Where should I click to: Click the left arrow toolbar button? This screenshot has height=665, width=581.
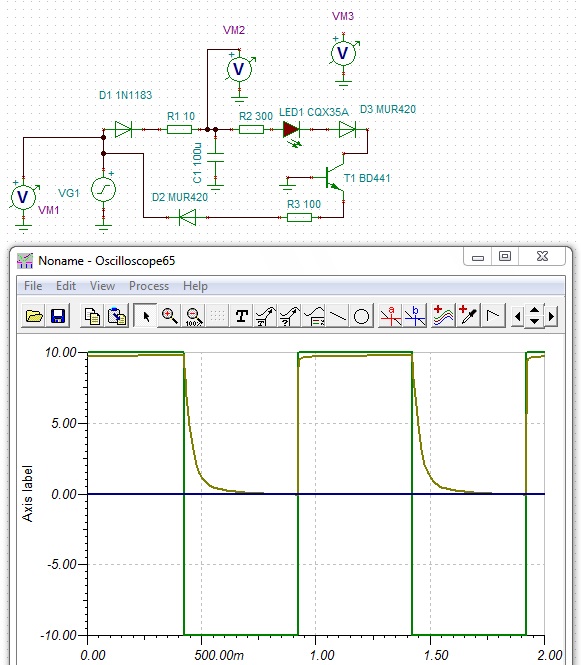tap(517, 316)
